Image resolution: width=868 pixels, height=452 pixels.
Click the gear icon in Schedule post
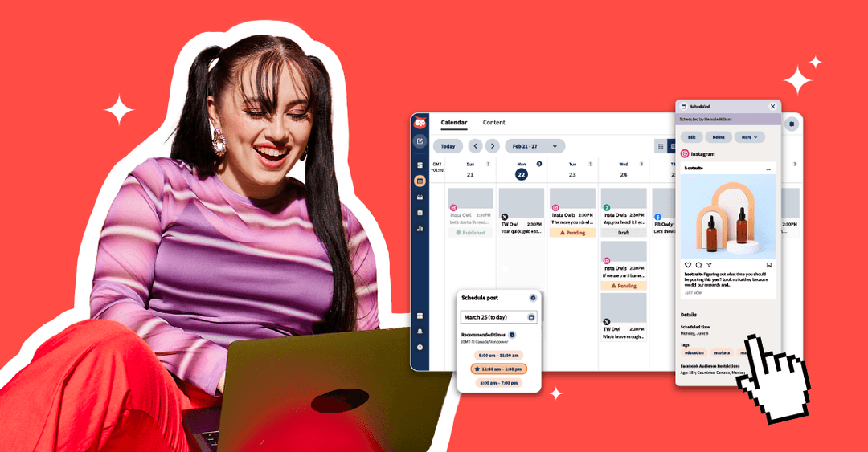(532, 298)
